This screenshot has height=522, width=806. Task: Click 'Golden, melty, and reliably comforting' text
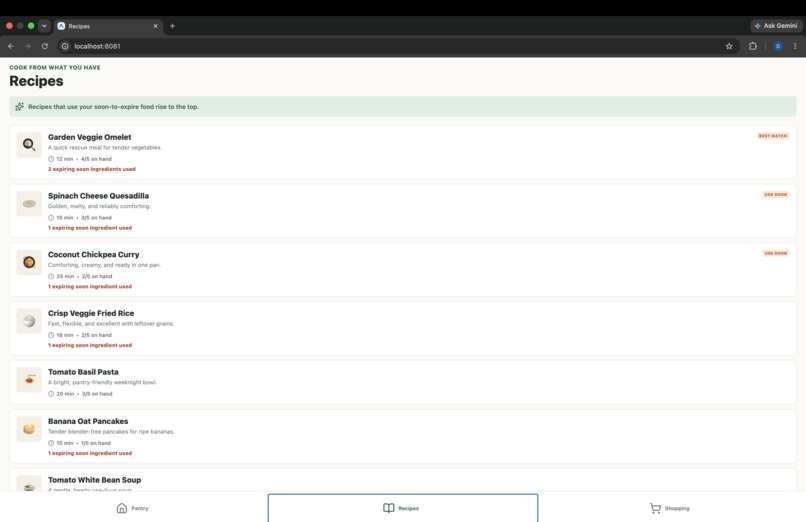click(99, 206)
